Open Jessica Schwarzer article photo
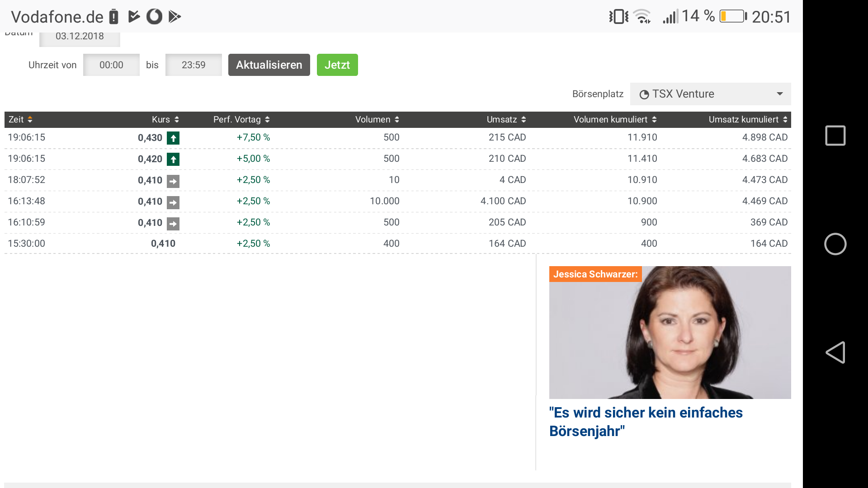Screen dimensions: 868x488 670,332
